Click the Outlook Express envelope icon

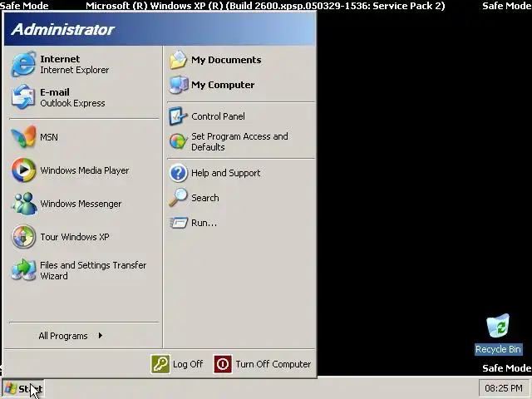click(23, 97)
